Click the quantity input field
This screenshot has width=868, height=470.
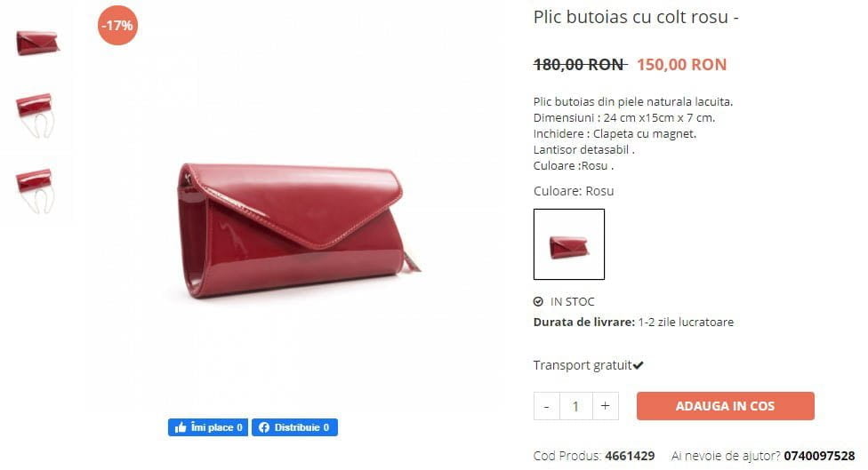[x=576, y=406]
